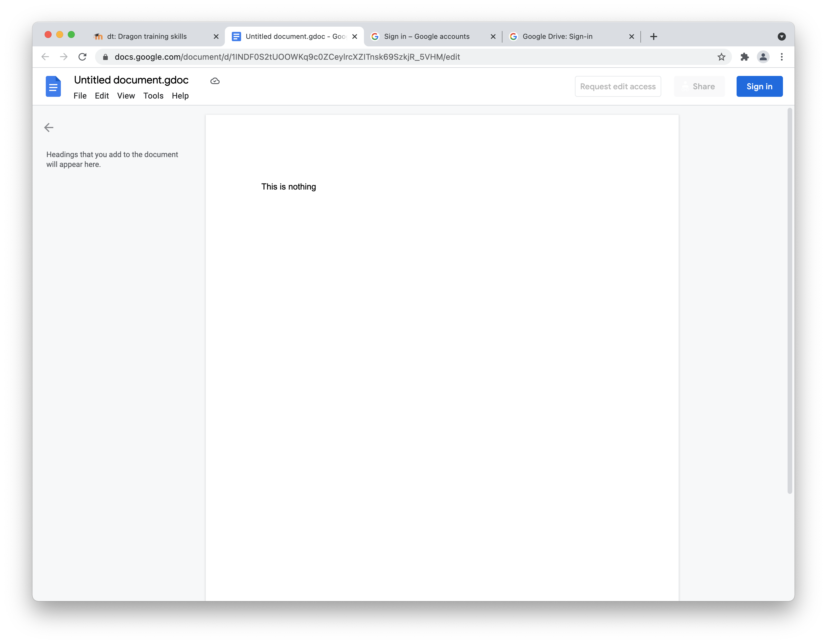Open the File menu
This screenshot has height=644, width=827.
[80, 96]
